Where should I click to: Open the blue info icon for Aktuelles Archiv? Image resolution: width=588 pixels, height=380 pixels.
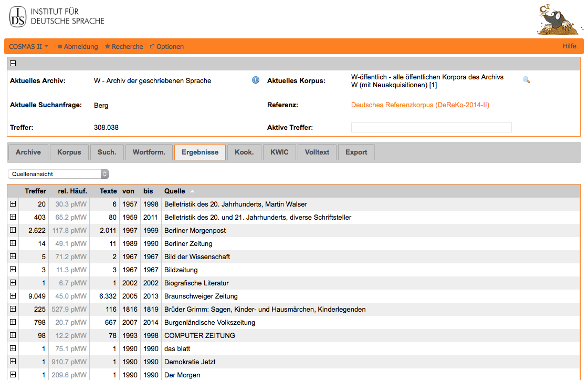tap(256, 80)
